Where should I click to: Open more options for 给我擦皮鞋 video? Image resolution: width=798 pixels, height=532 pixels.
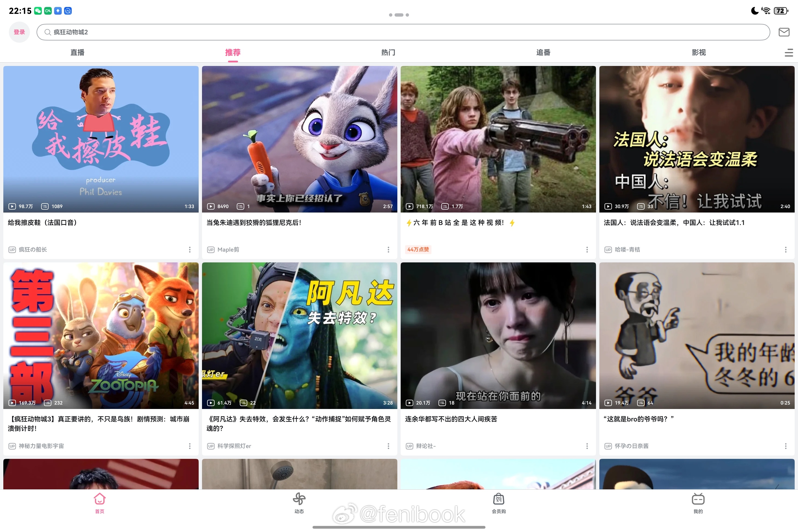(190, 250)
